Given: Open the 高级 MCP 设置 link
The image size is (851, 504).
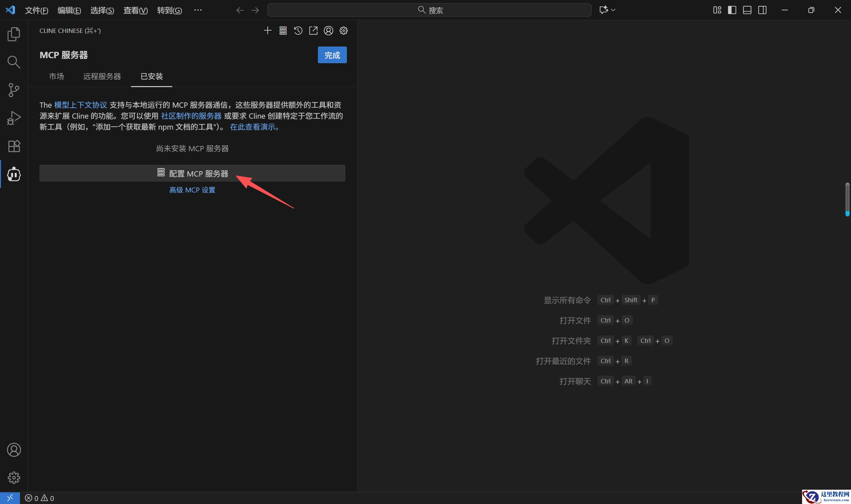Looking at the screenshot, I should tap(192, 190).
